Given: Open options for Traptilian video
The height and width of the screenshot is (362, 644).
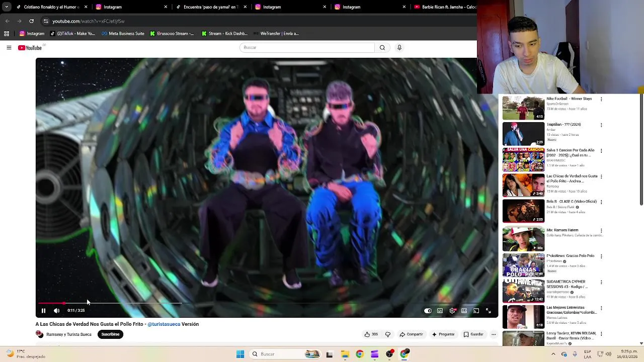Looking at the screenshot, I should tap(601, 125).
